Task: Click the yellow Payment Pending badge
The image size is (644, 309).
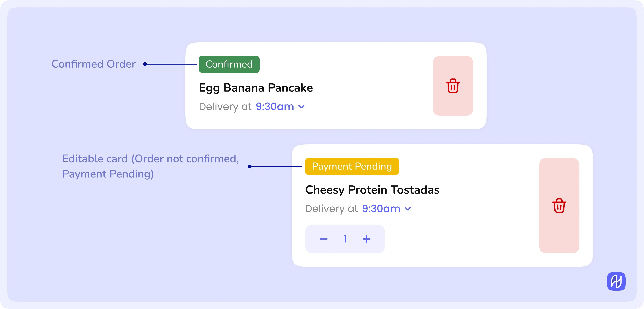Action: click(x=352, y=166)
